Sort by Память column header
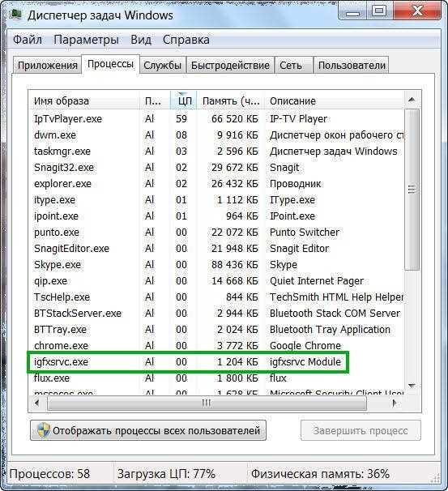Screen dimensions: 448x491 [x=231, y=100]
